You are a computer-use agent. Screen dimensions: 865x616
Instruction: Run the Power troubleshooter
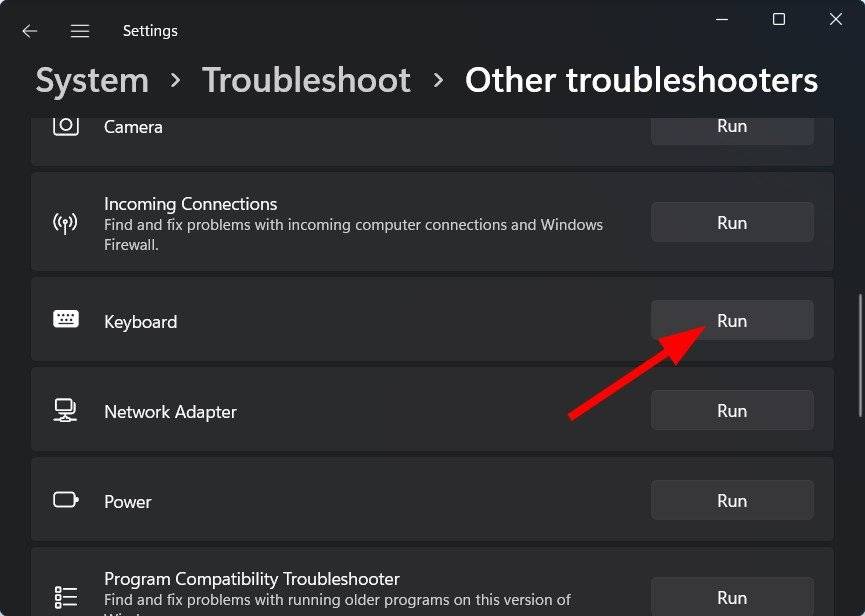tap(732, 500)
